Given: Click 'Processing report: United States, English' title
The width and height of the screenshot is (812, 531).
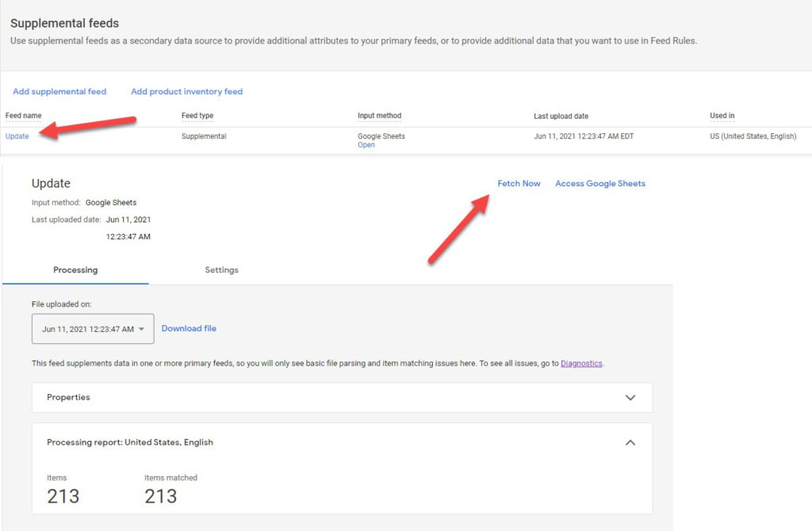Looking at the screenshot, I should click(130, 442).
